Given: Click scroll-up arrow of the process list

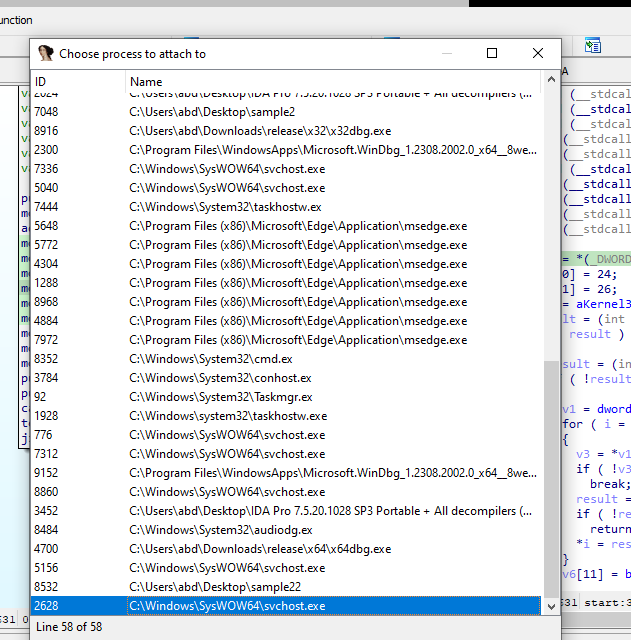Looking at the screenshot, I should (551, 80).
